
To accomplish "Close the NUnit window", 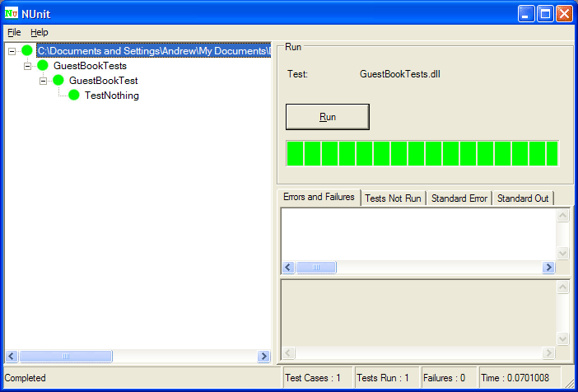I will coord(564,14).
